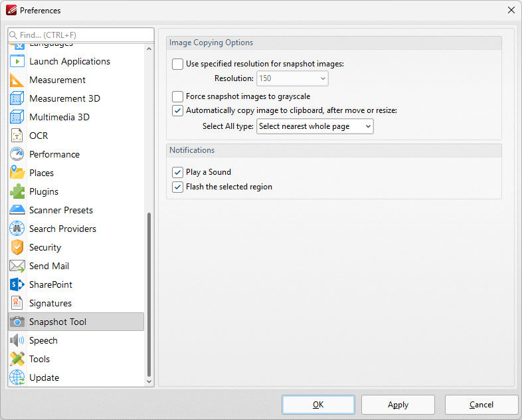Open the Resolution 150 dropdown

[292, 78]
